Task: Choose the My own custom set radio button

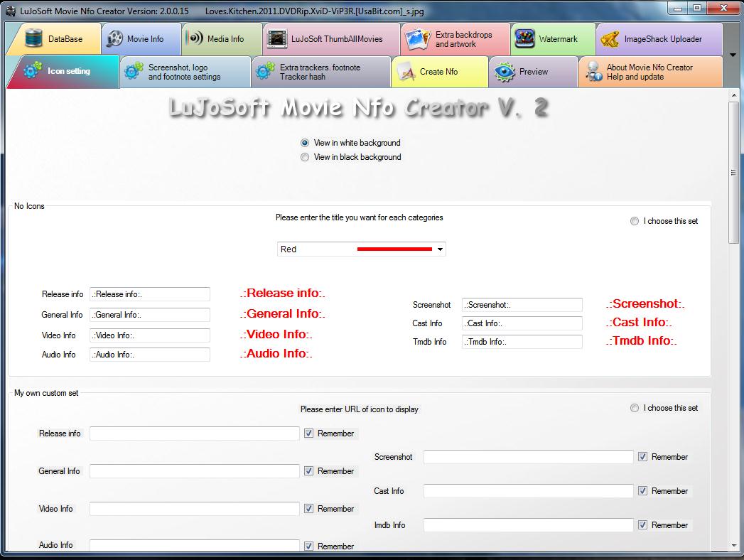Action: (x=635, y=408)
